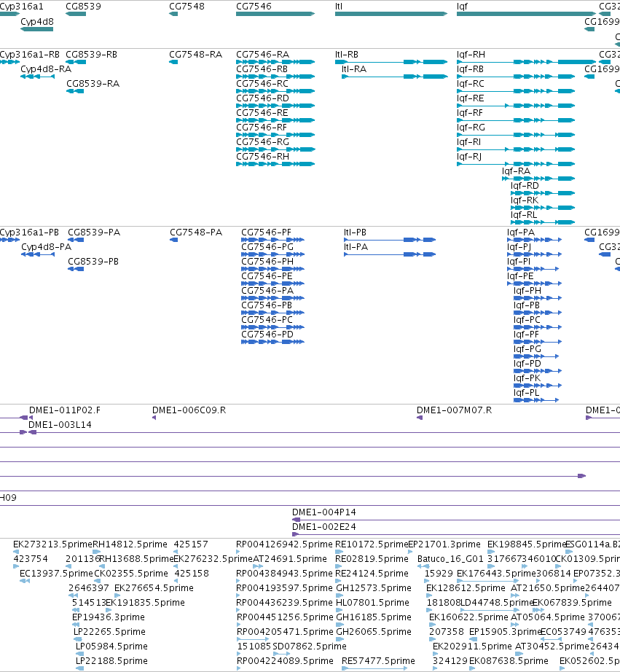Image resolution: width=620 pixels, height=672 pixels.
Task: Select EST EK087638.5prime
Action: [509, 661]
